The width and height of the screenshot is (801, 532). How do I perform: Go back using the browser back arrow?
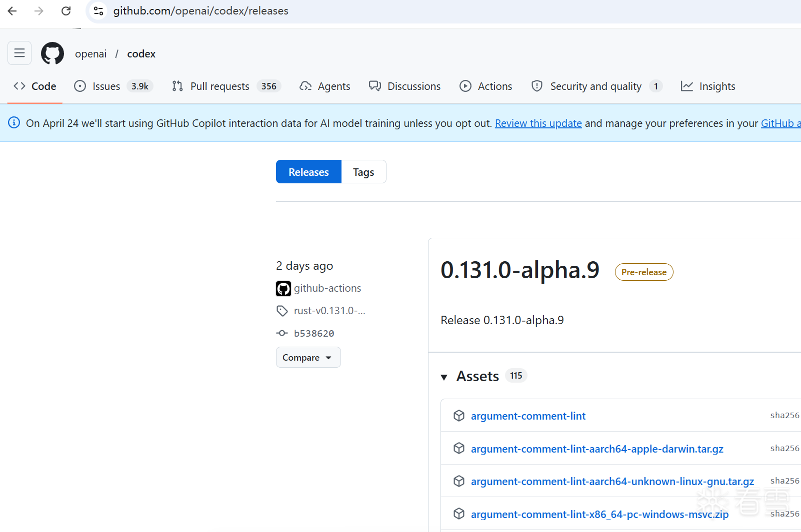(12, 11)
